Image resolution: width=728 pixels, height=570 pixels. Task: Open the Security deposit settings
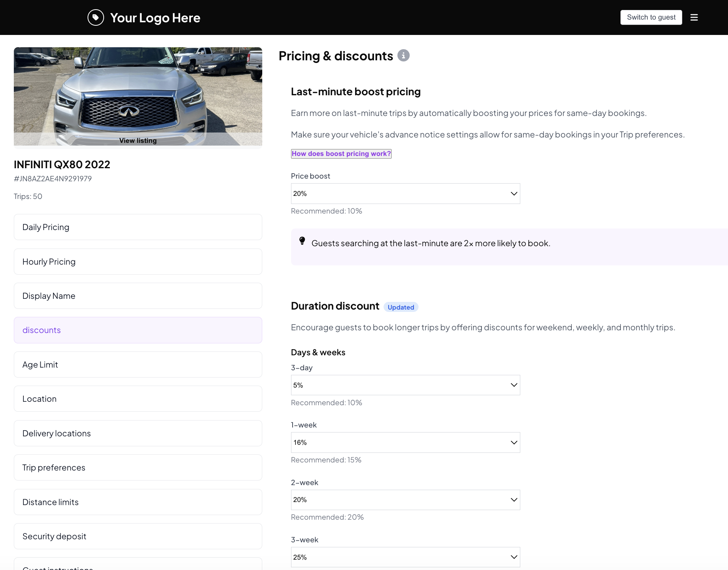(138, 536)
